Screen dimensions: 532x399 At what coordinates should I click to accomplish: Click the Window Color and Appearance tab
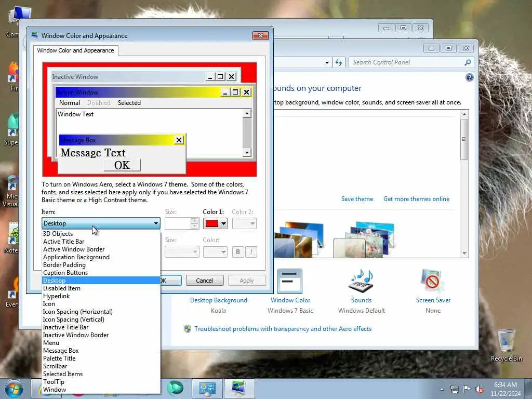pos(76,50)
